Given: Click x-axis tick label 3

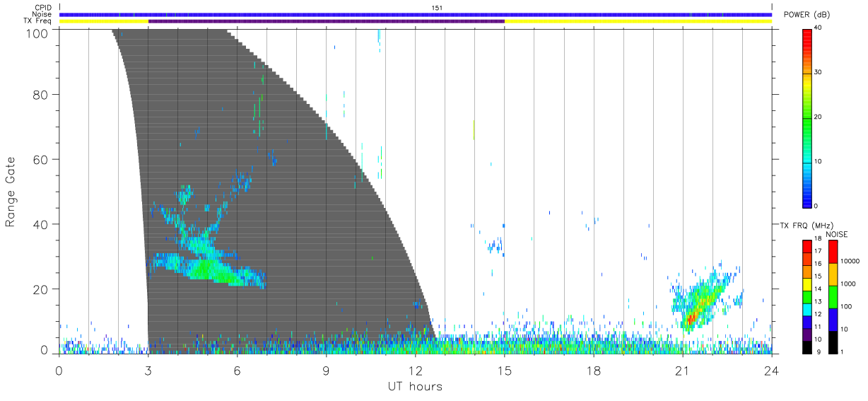Looking at the screenshot, I should click(x=148, y=369).
